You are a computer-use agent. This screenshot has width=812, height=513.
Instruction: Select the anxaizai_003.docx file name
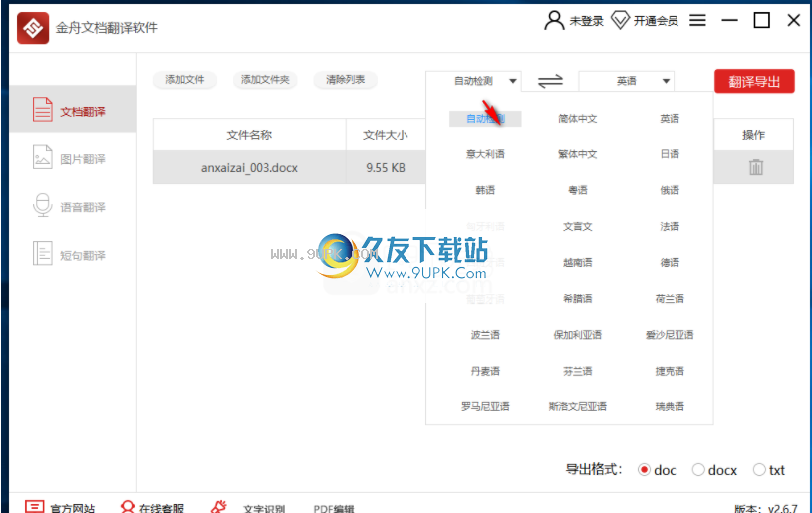[x=249, y=167]
